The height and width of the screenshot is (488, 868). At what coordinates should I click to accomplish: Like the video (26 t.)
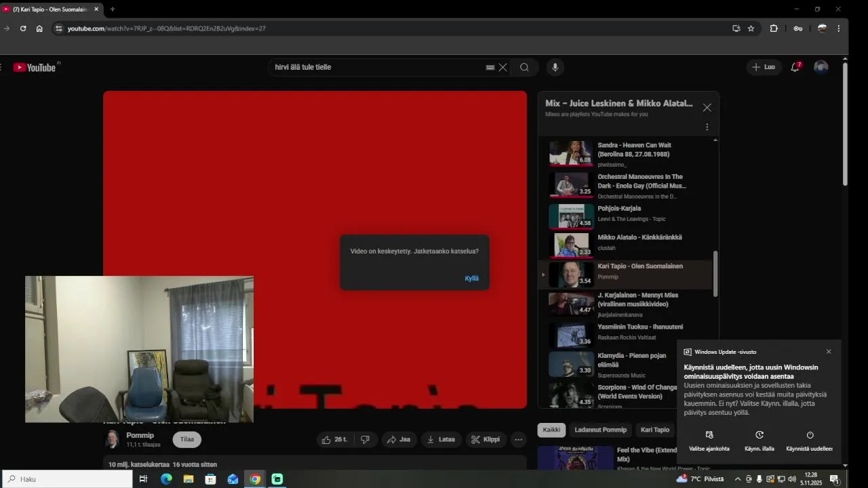[x=334, y=439]
